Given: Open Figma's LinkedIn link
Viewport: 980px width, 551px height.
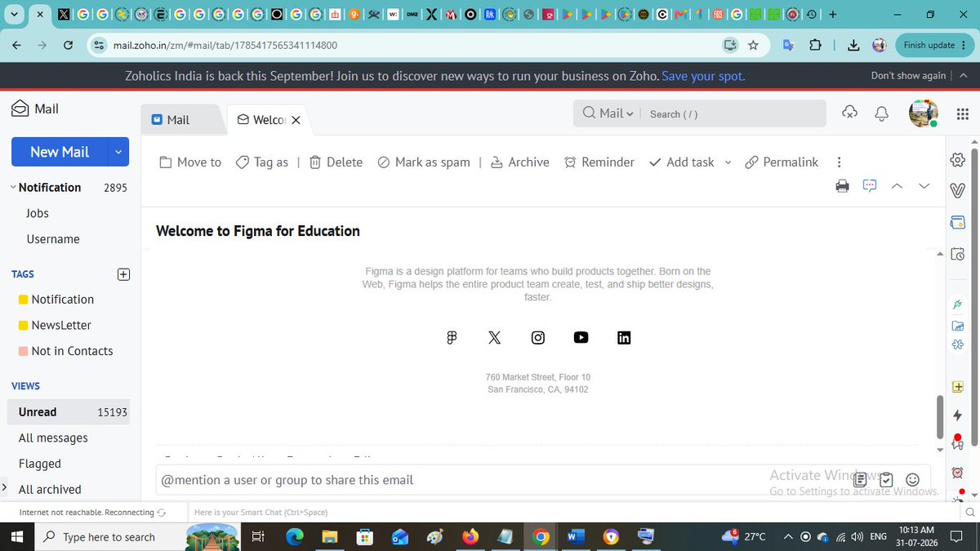Looking at the screenshot, I should point(624,337).
